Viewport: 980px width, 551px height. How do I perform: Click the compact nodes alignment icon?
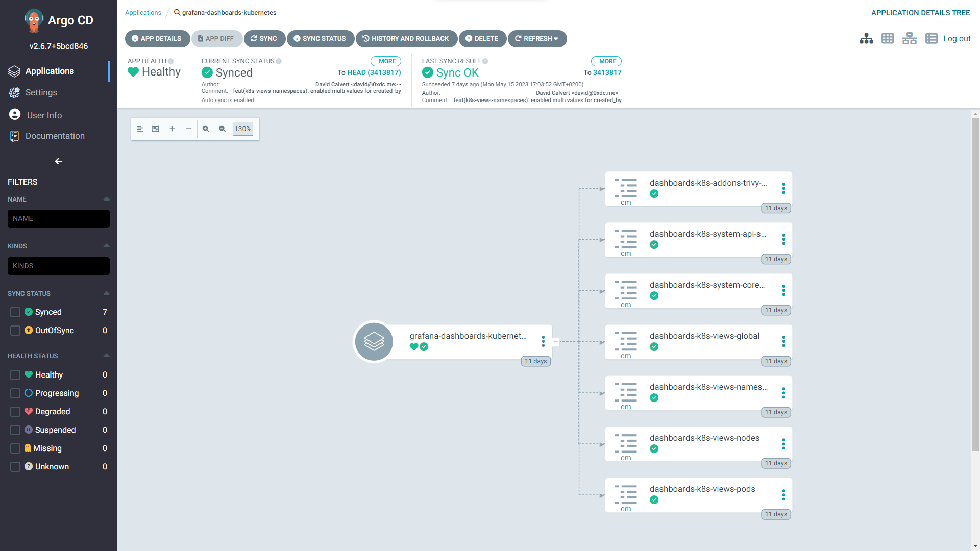[x=140, y=129]
